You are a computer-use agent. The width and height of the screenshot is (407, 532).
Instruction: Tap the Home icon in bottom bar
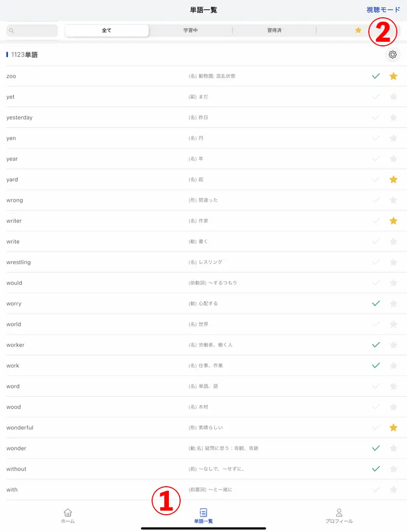point(68,515)
